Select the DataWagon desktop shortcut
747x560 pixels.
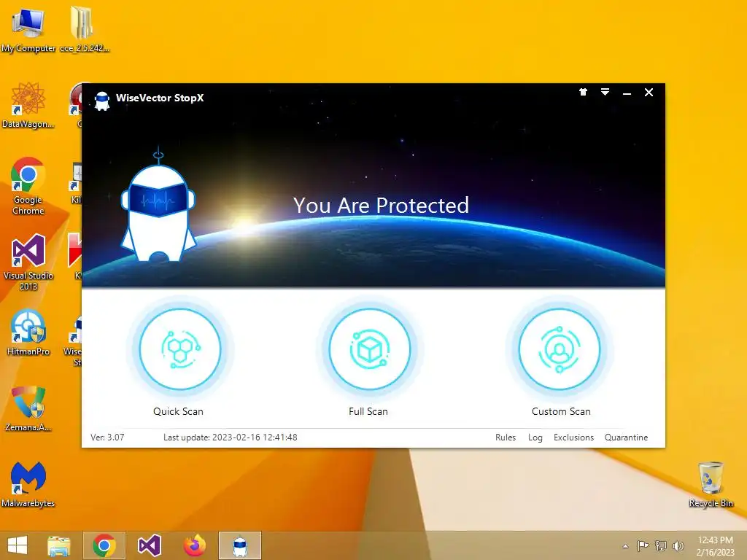pos(28,106)
